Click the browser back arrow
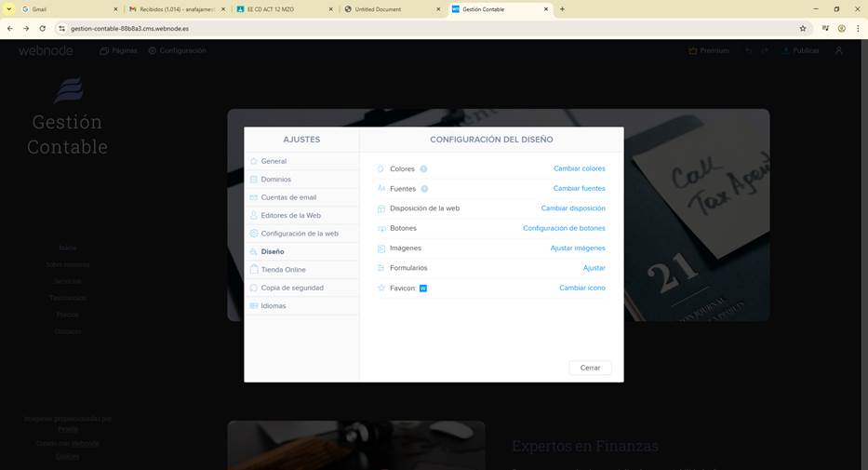Image resolution: width=868 pixels, height=470 pixels. coord(9,29)
